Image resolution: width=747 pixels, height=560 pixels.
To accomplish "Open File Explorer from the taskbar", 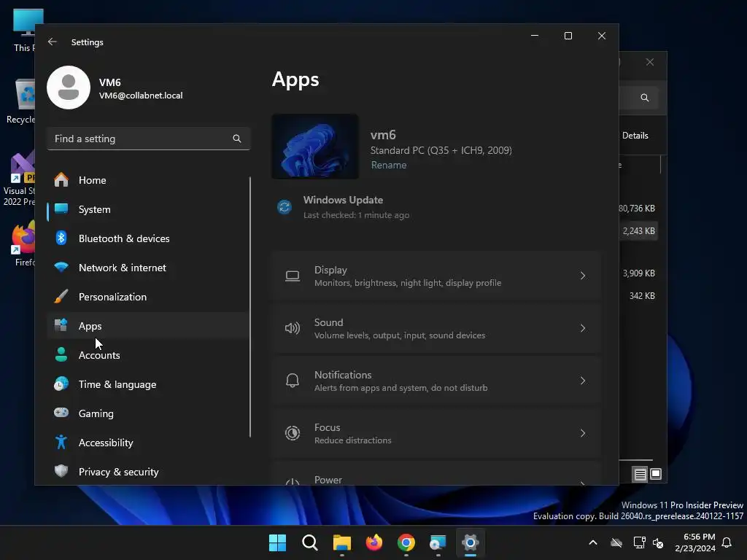I will (x=342, y=542).
